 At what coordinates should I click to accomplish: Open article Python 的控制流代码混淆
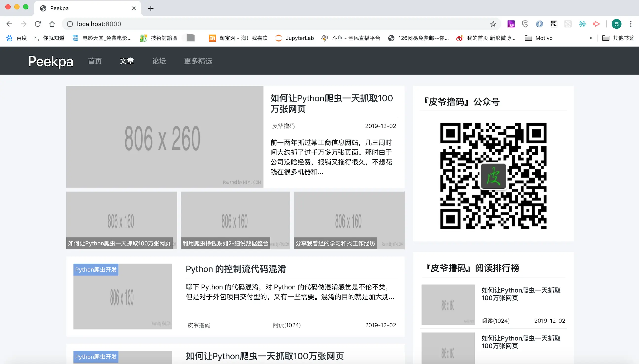tap(236, 269)
